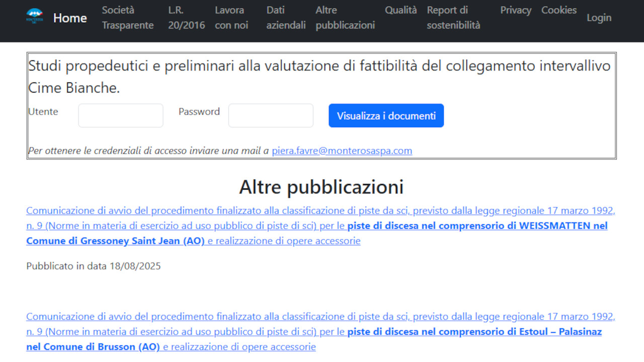The width and height of the screenshot is (644, 362).
Task: Email piera.favre@monterosaspa.com for credentials
Action: 342,150
